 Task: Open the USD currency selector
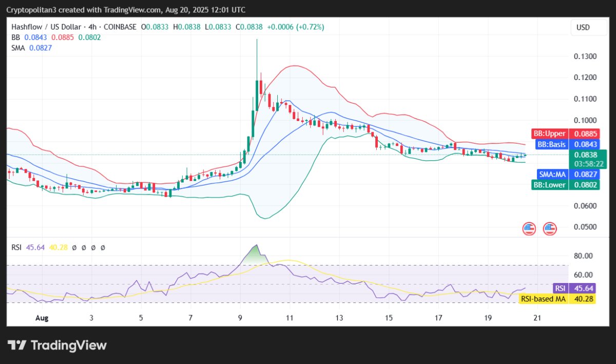(x=588, y=27)
